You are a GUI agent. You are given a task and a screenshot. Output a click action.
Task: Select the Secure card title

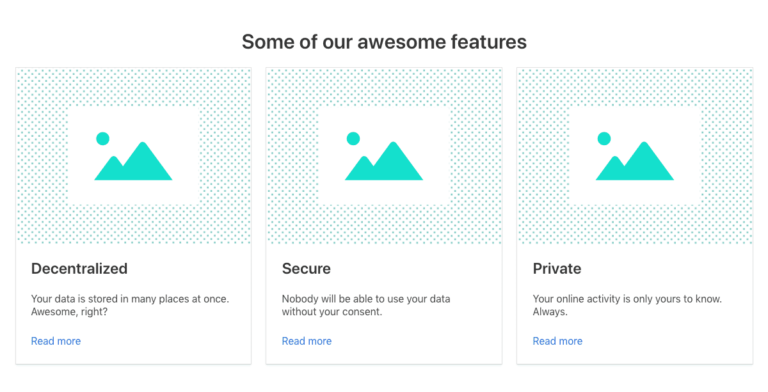tap(306, 269)
